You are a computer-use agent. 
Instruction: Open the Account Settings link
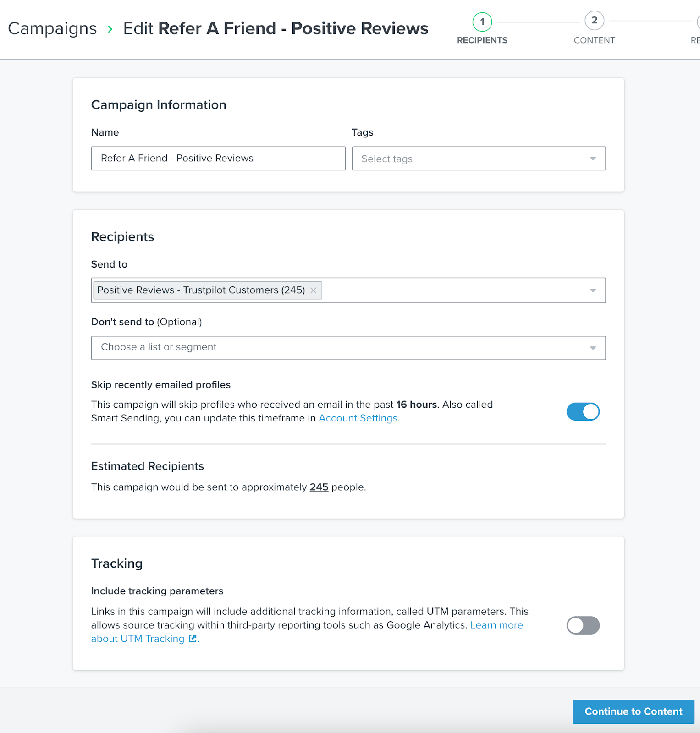point(358,418)
